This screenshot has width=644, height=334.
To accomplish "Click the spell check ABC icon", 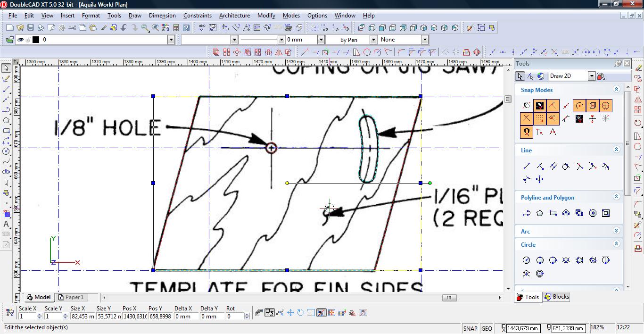I will [202, 28].
